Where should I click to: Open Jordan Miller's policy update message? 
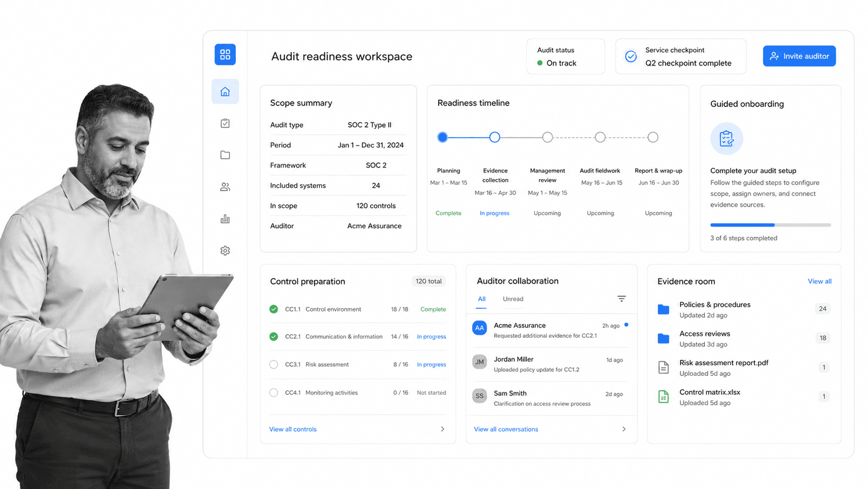(536, 370)
